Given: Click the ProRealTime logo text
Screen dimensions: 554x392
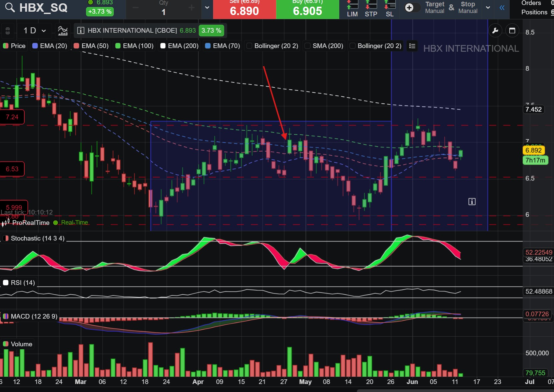Looking at the screenshot, I should click(x=31, y=223).
